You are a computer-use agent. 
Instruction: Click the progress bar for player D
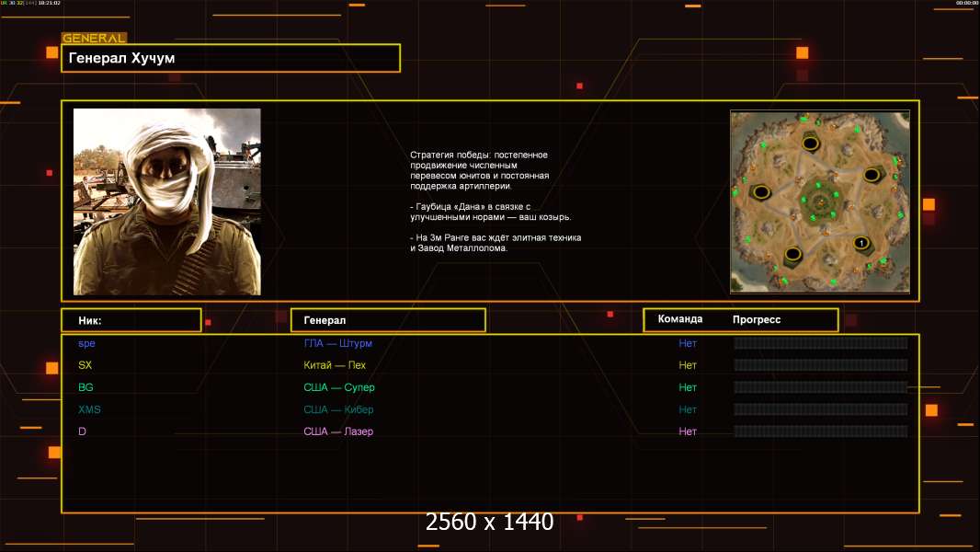point(820,431)
